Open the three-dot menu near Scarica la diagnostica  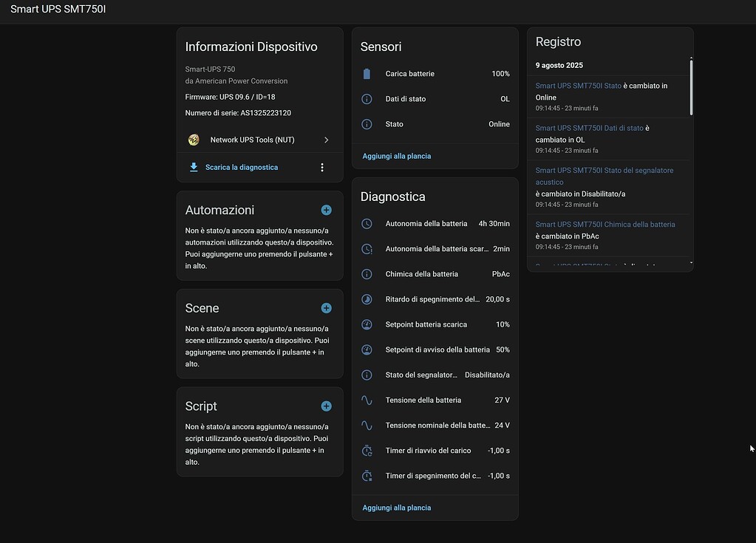[x=322, y=167]
